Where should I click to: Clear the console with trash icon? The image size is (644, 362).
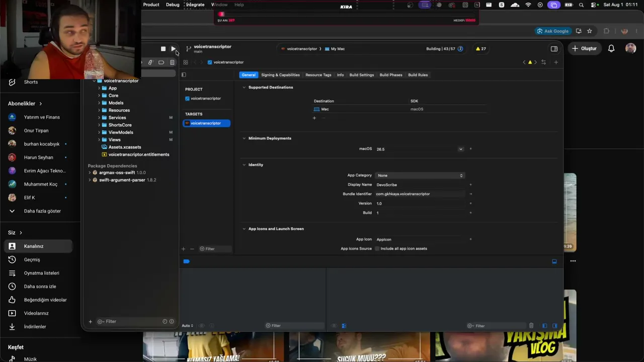(x=531, y=326)
